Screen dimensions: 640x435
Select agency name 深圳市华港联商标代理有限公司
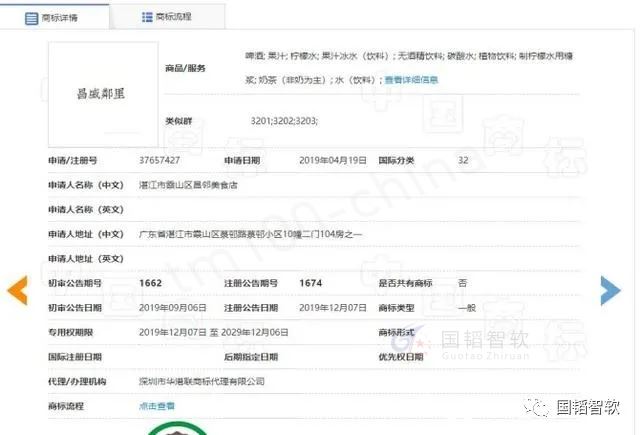(x=202, y=381)
